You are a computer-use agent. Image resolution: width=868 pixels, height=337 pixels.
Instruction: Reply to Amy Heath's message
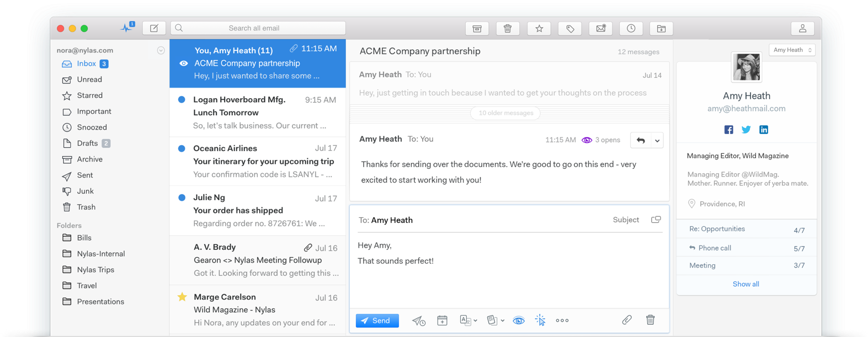click(x=641, y=141)
